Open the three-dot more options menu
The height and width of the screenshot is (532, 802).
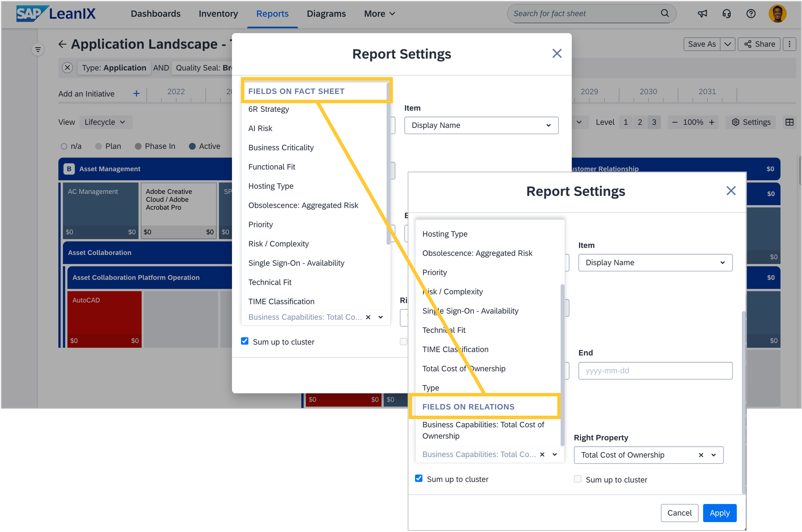[789, 44]
